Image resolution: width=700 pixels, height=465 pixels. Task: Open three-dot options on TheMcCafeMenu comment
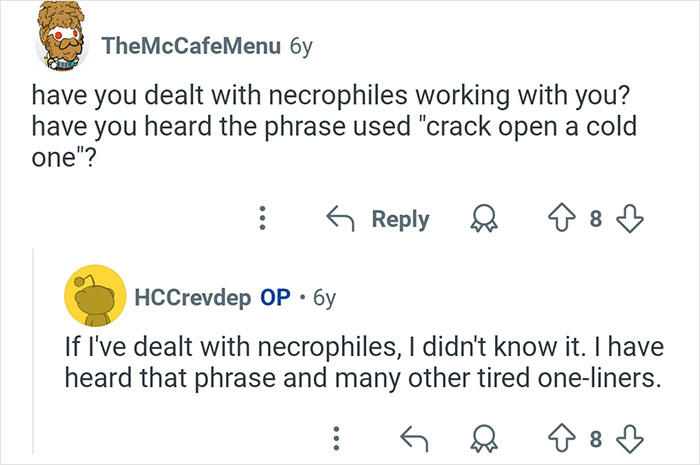(x=263, y=219)
